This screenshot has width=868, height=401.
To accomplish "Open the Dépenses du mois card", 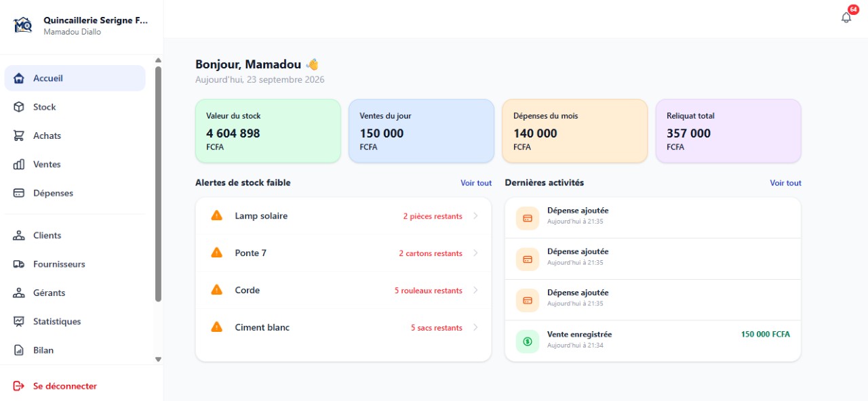I will coord(575,131).
